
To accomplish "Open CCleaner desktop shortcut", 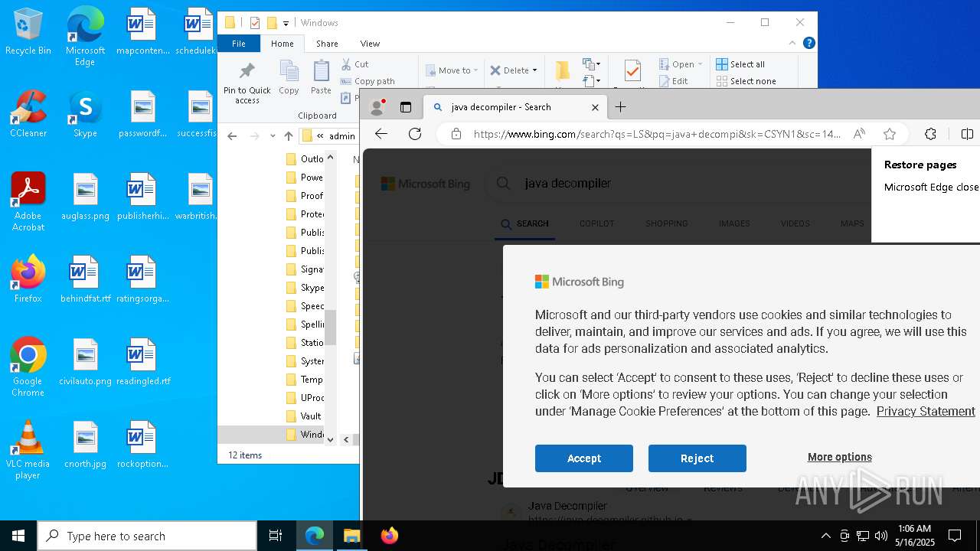I will [28, 114].
